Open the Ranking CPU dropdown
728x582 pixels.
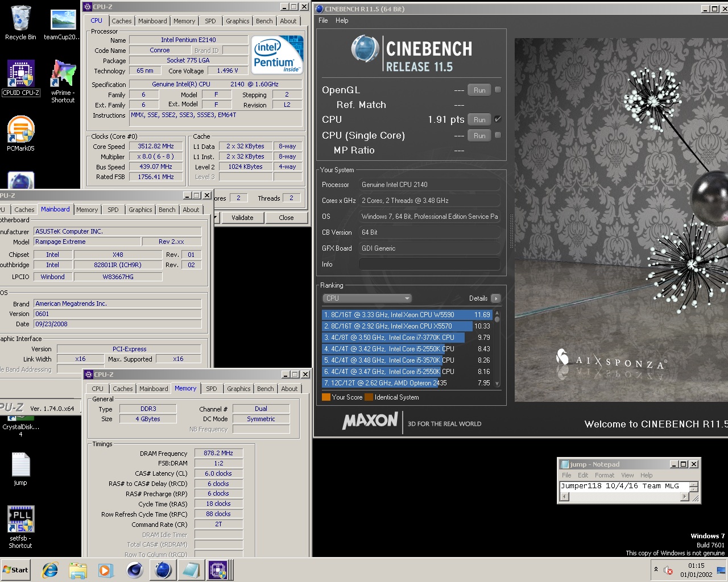(366, 298)
